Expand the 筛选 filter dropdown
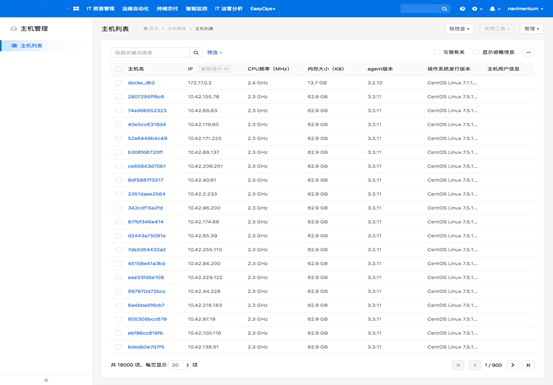This screenshot has height=385, width=553. (215, 53)
